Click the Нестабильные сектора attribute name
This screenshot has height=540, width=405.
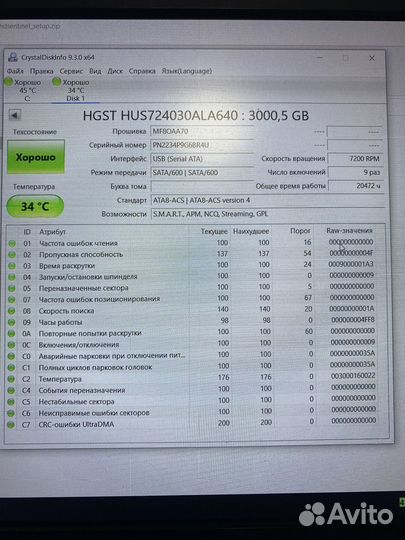coord(76,402)
